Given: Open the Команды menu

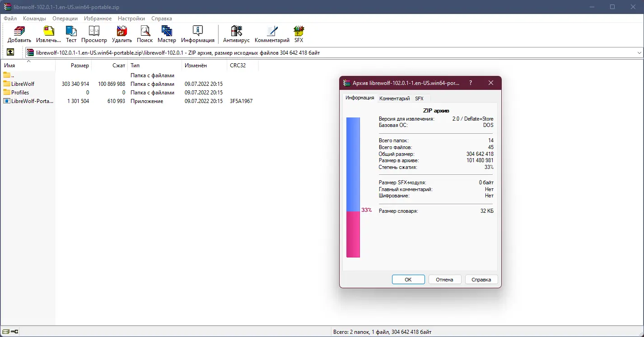Looking at the screenshot, I should coord(35,19).
